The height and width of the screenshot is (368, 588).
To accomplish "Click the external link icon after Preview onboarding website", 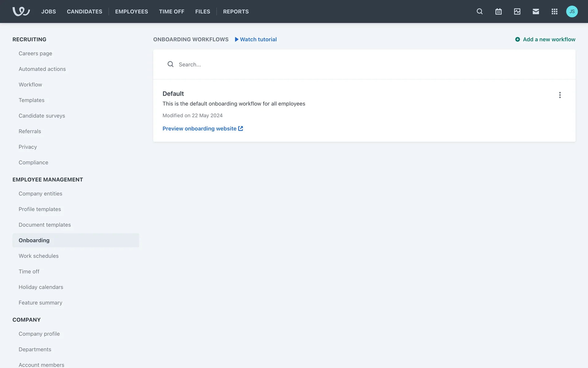I will (x=241, y=128).
